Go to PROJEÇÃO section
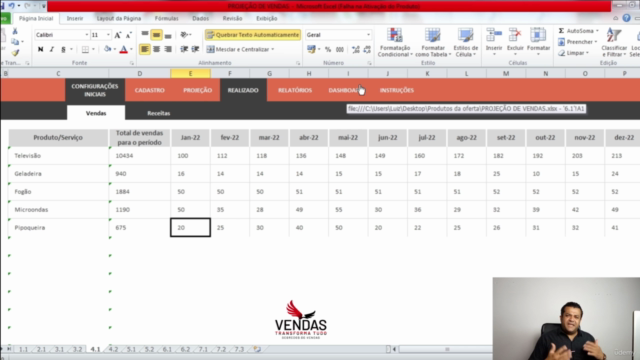 (x=198, y=90)
